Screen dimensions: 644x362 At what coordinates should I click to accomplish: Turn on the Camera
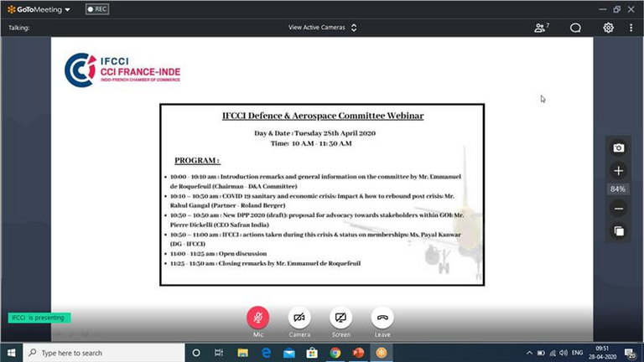(x=299, y=318)
